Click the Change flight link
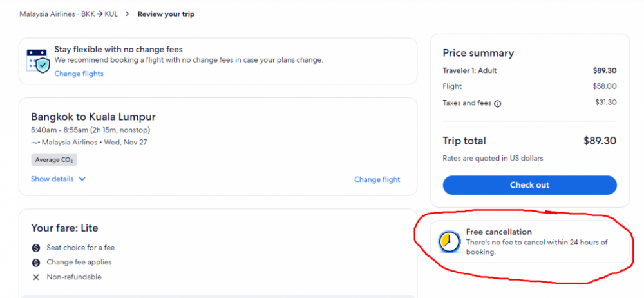 click(x=377, y=179)
